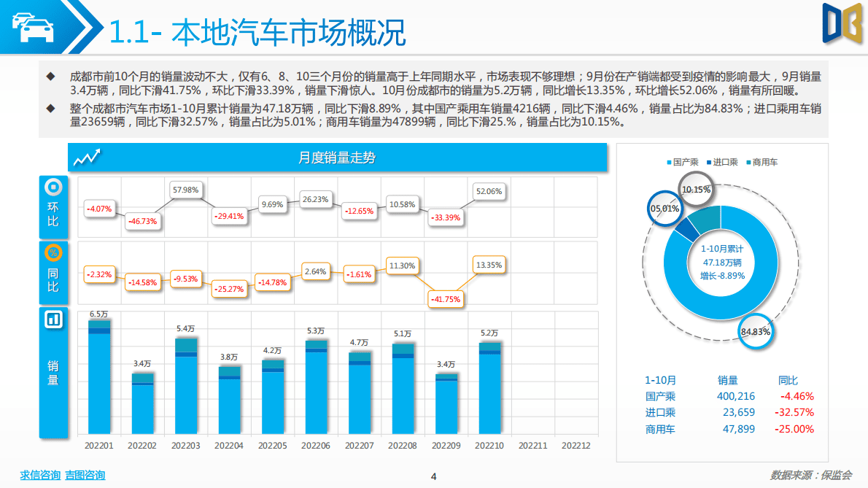The width and height of the screenshot is (868, 488).
Task: Click the legend color square for 国产乘
Action: [670, 163]
